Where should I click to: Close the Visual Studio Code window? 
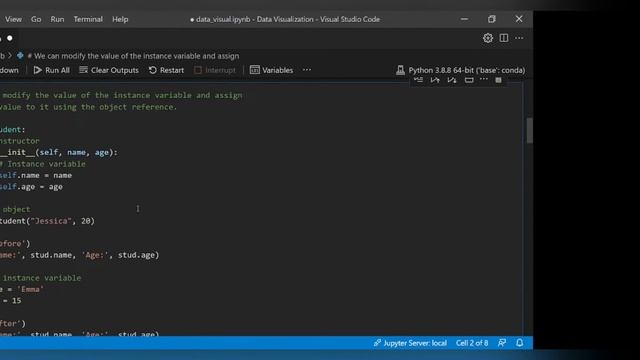click(519, 19)
